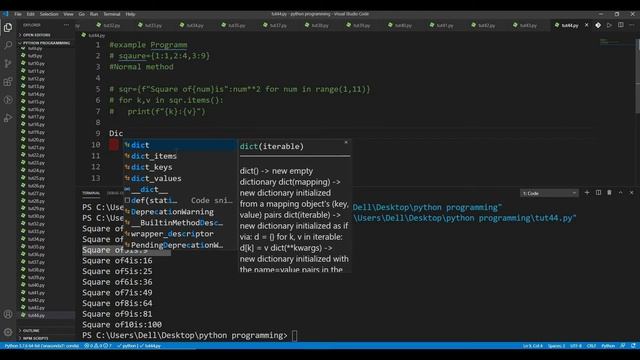The width and height of the screenshot is (640, 360).
Task: Click the Run Python File play icon
Action: tap(609, 25)
